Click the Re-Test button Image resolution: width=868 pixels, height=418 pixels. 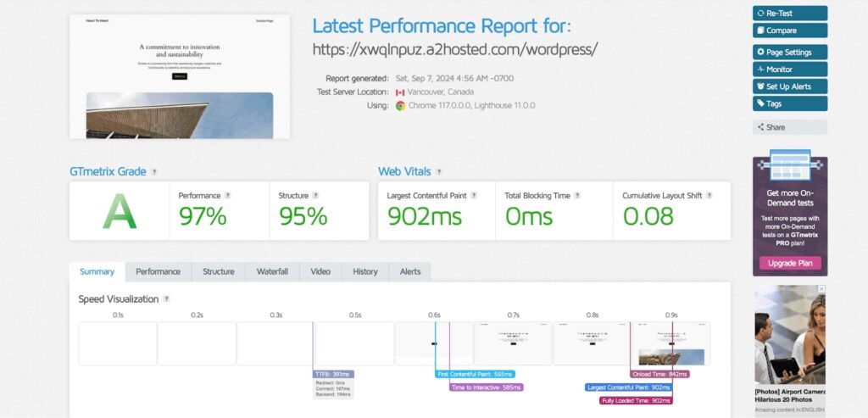pyautogui.click(x=790, y=14)
